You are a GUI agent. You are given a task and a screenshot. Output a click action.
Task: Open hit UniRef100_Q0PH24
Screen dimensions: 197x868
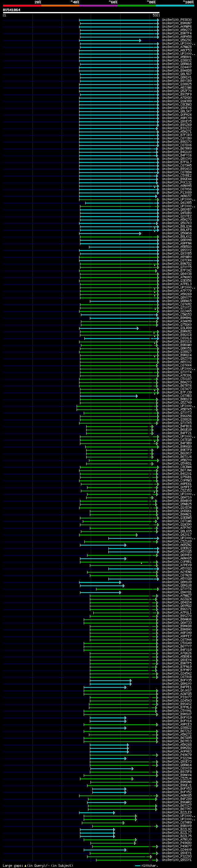(x=177, y=115)
